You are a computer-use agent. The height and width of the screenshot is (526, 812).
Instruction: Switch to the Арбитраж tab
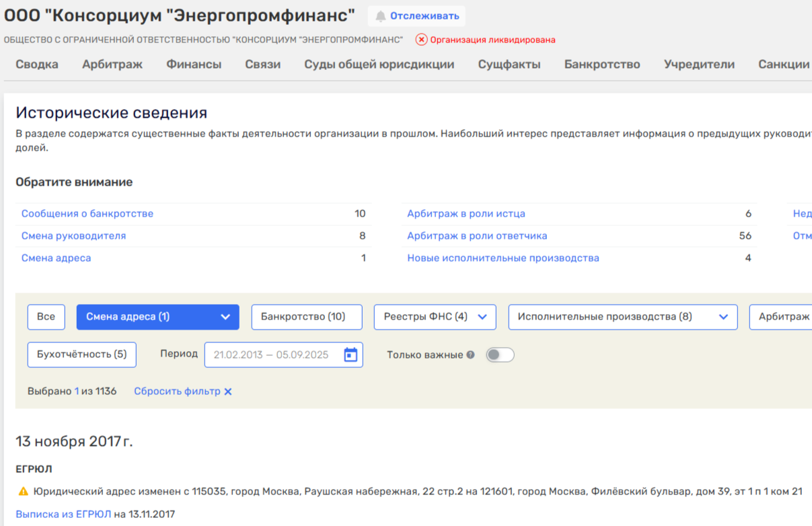[x=112, y=65]
